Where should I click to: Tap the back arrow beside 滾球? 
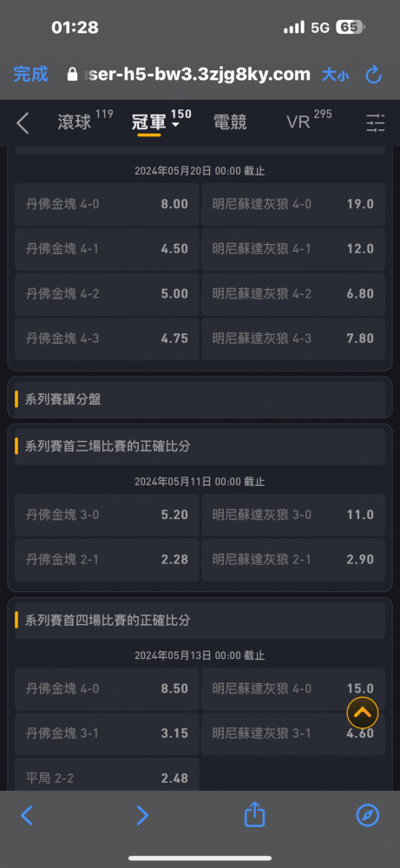[23, 123]
